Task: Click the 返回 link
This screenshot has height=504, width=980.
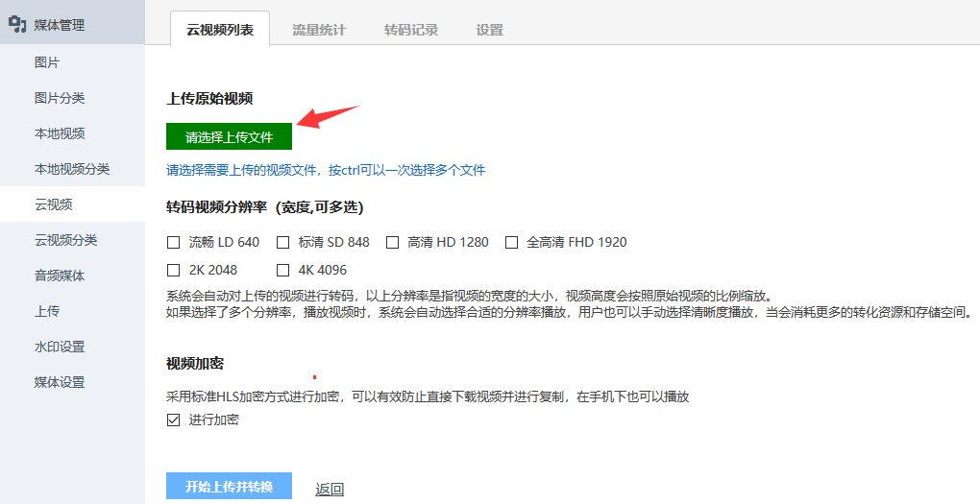Action: (x=330, y=489)
